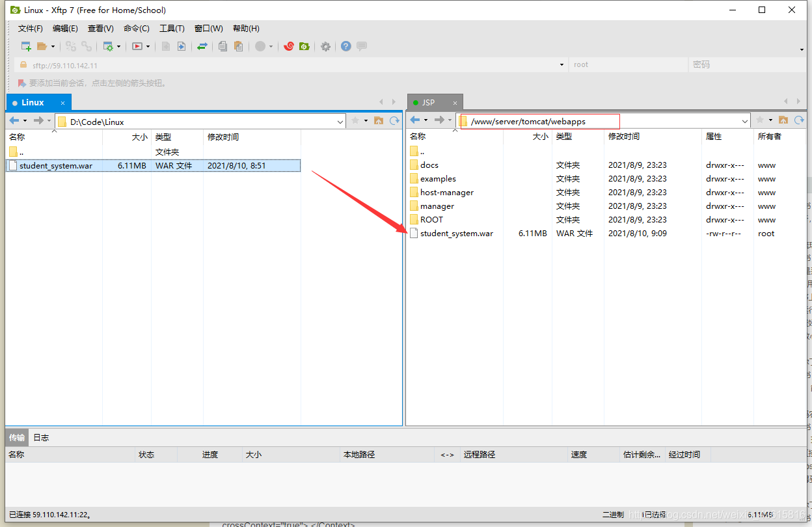Screen dimensions: 812x527
Task: Click the 状态 column header in transfers
Action: (156, 455)
